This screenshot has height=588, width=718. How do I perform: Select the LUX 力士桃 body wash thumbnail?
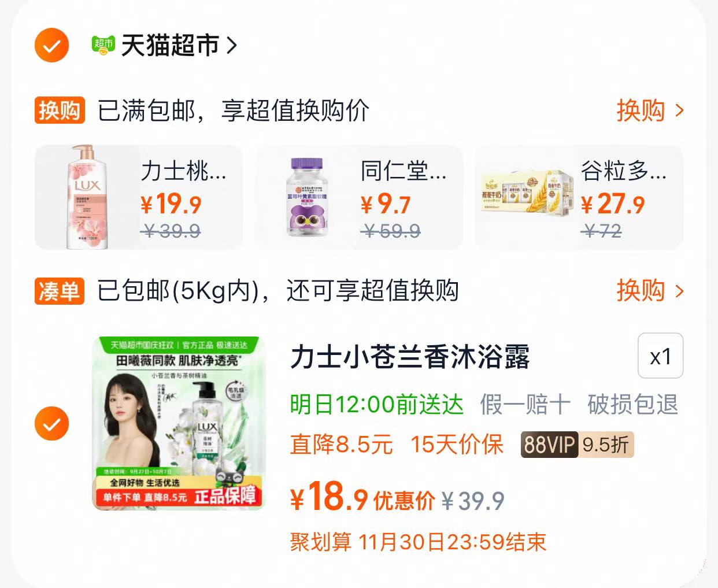(87, 197)
